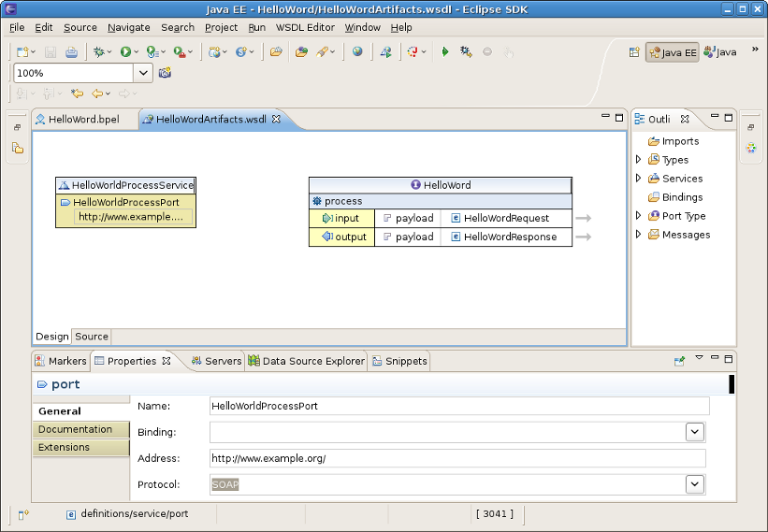Image resolution: width=768 pixels, height=532 pixels.
Task: Click the web browser globe icon
Action: pyautogui.click(x=357, y=52)
